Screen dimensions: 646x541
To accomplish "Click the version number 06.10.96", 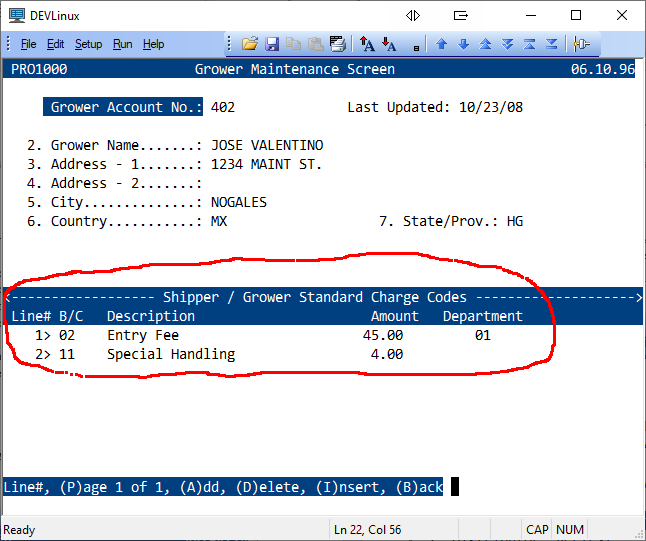I will (x=603, y=69).
